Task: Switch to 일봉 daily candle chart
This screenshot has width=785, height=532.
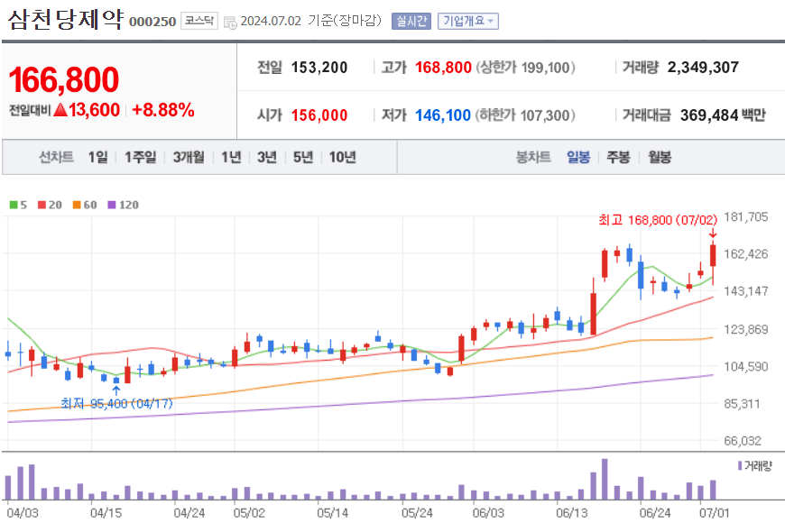Action: (x=578, y=157)
